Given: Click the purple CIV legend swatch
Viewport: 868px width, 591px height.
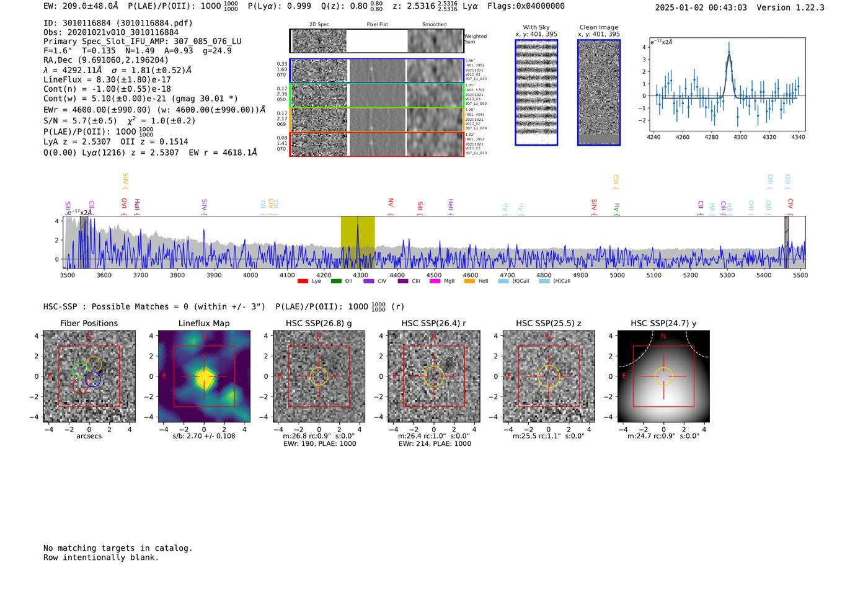Looking at the screenshot, I should point(369,281).
